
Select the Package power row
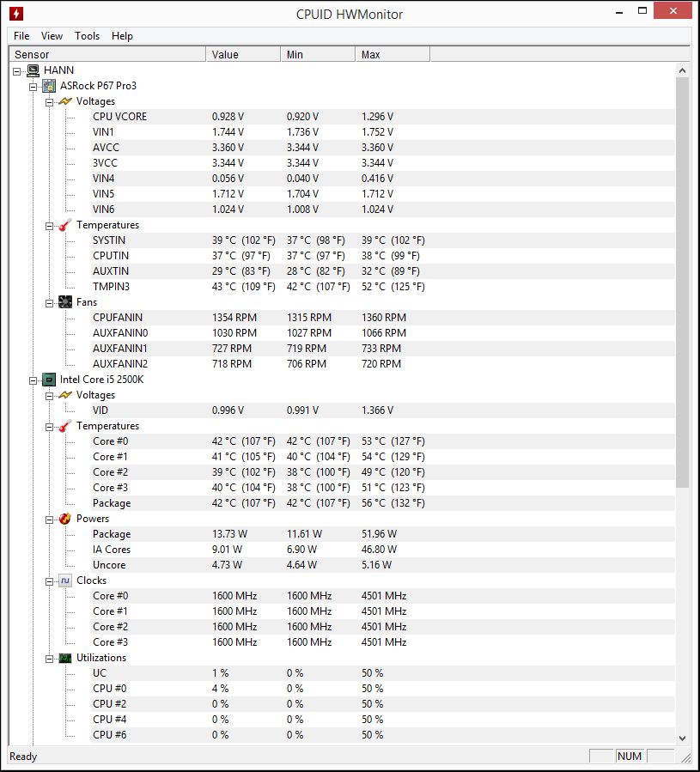(112, 534)
